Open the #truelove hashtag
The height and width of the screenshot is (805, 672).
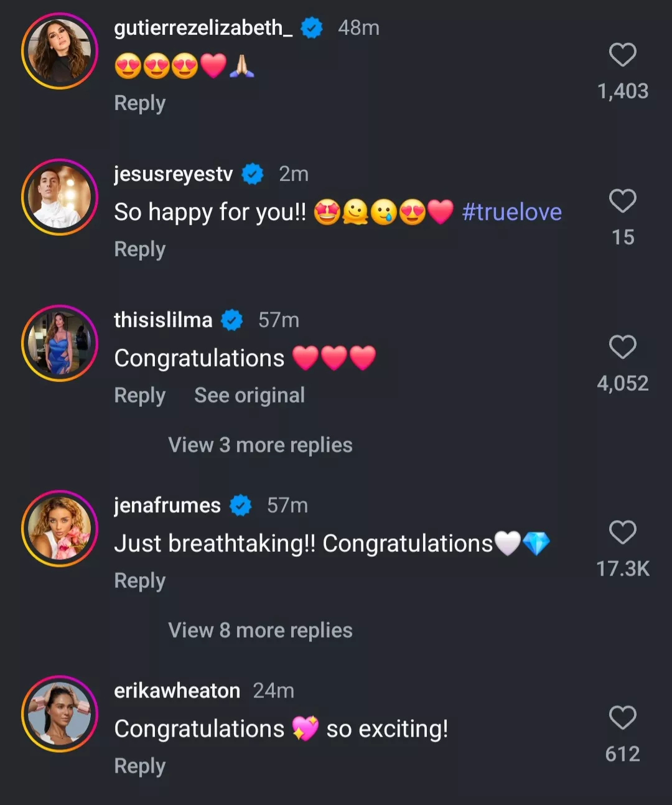point(511,212)
